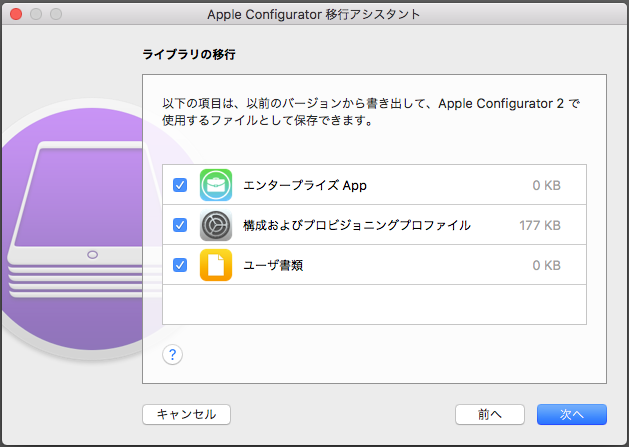Viewport: 629px width, 447px height.
Task: Select the エンタープライズ App row label
Action: point(305,185)
